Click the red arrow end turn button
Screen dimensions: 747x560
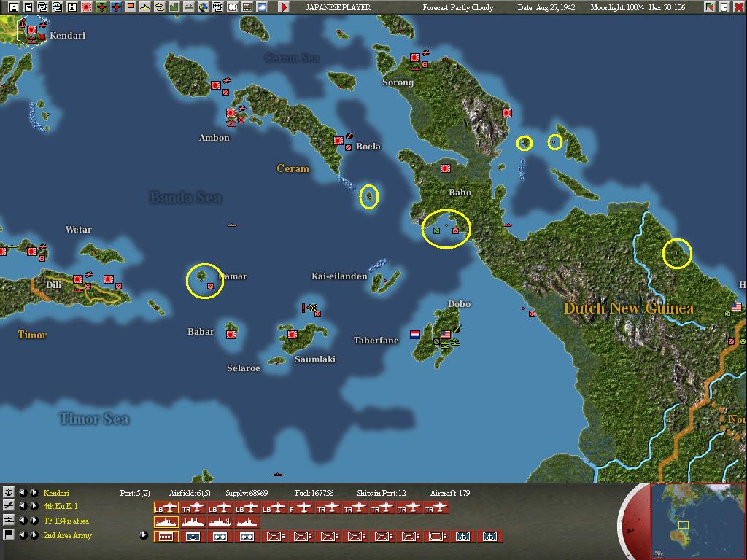click(284, 7)
